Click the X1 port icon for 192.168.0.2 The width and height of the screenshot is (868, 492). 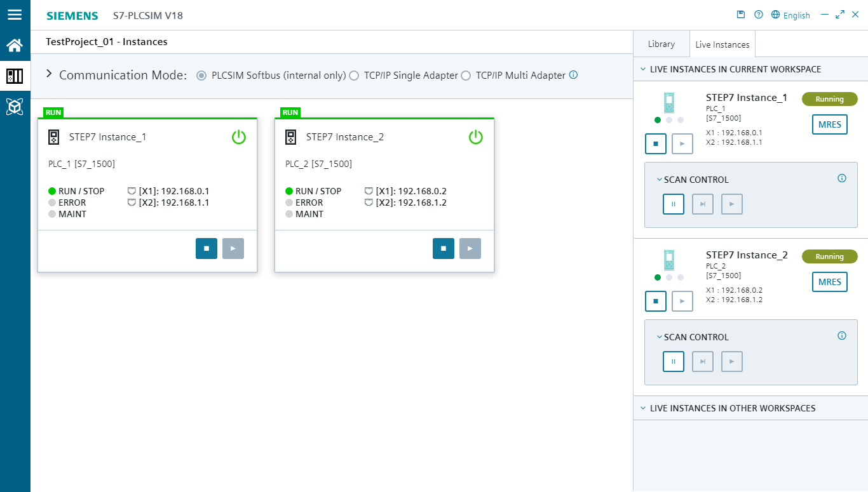pos(369,190)
